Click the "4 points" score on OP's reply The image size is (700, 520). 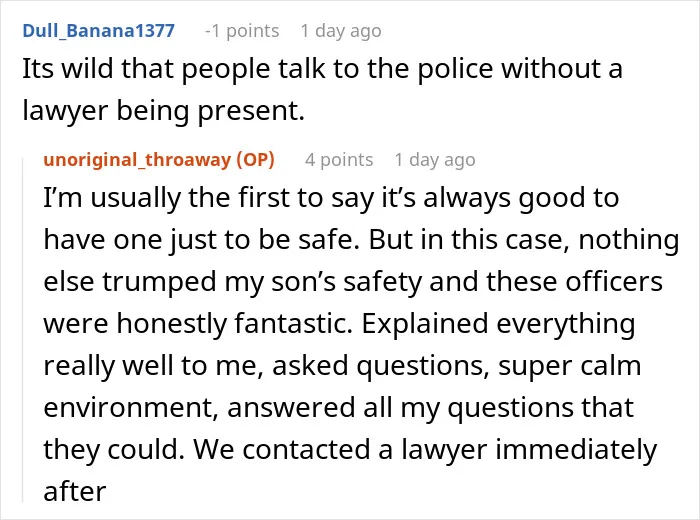tap(339, 160)
